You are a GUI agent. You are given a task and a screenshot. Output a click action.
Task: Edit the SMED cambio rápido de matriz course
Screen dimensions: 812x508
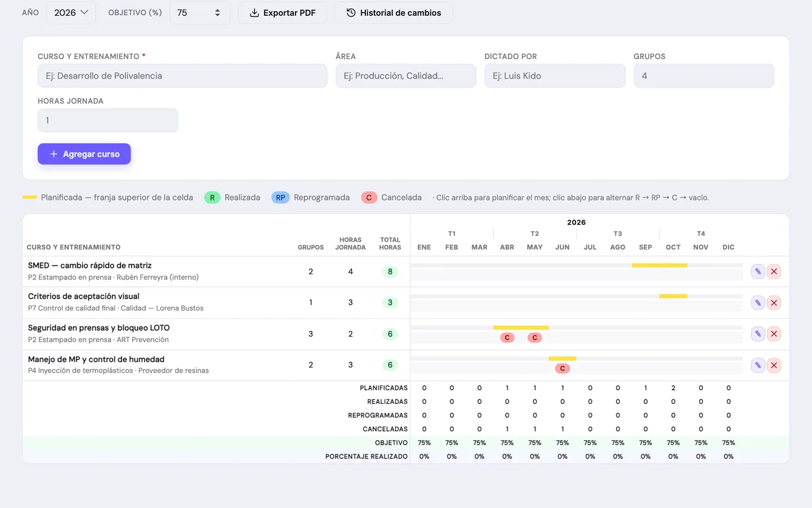click(x=758, y=272)
